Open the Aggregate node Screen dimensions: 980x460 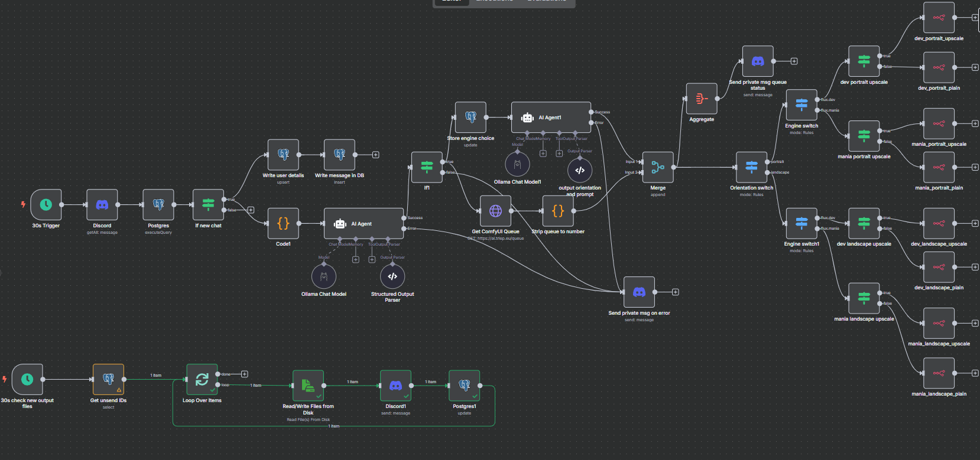pyautogui.click(x=702, y=99)
